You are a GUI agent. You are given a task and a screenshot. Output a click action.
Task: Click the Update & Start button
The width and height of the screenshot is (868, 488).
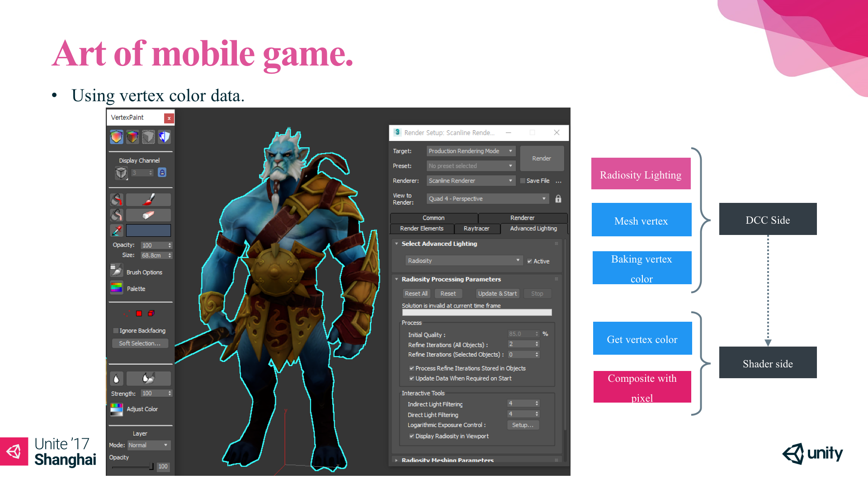497,294
